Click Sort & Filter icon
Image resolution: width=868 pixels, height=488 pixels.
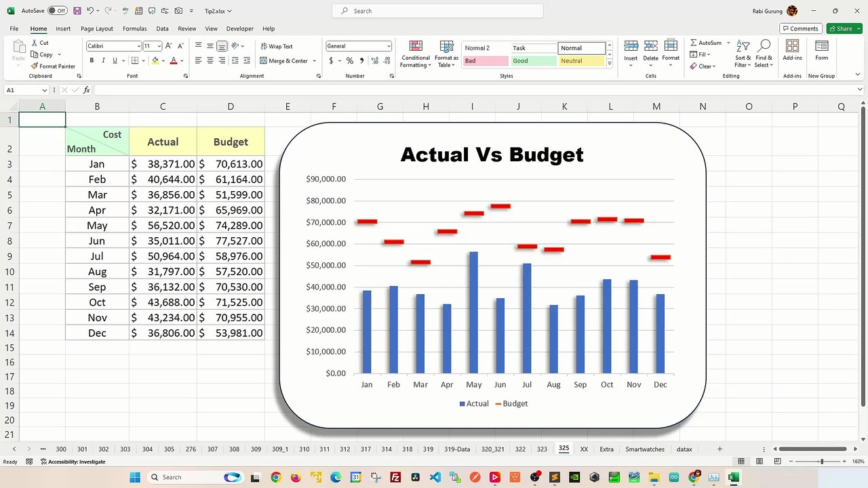tap(743, 46)
